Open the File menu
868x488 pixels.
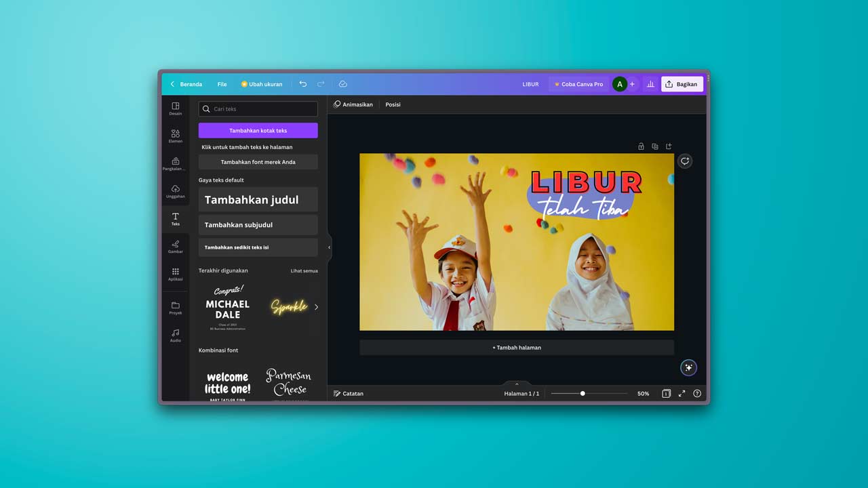click(x=222, y=84)
